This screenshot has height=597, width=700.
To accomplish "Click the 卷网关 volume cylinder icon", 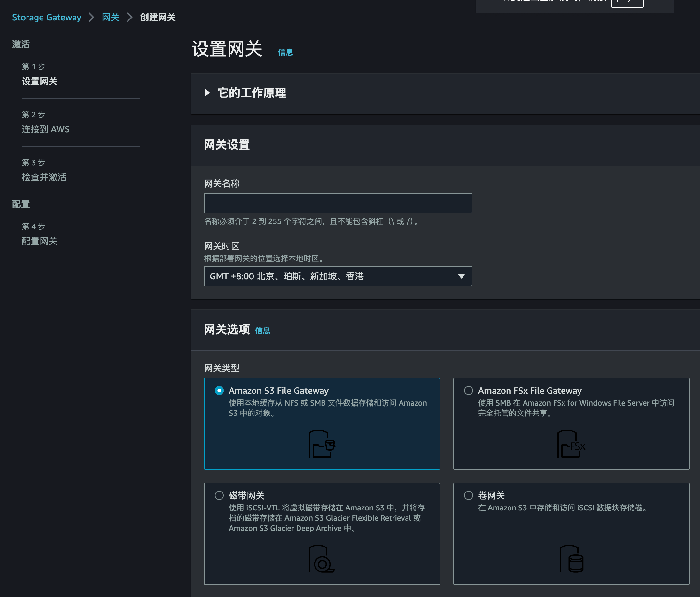I will coord(571,558).
